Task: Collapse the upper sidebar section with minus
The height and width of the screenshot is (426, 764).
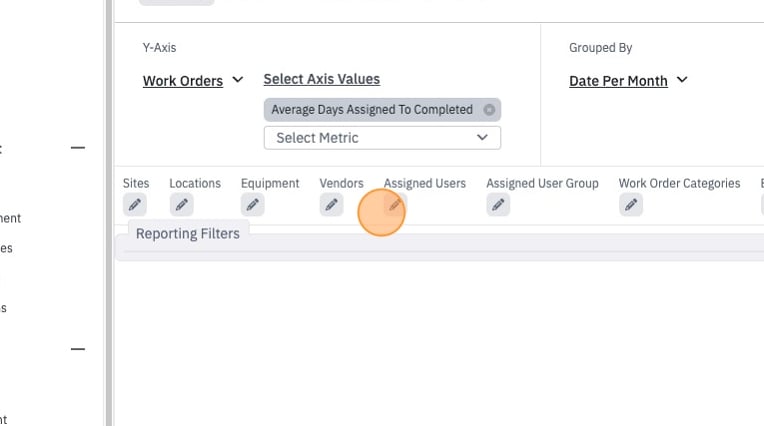Action: tap(78, 147)
